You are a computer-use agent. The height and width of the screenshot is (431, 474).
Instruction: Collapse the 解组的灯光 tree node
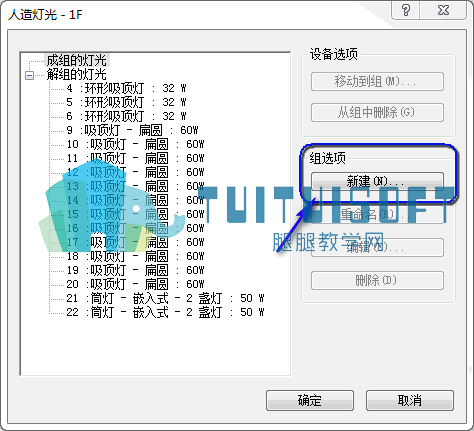pyautogui.click(x=29, y=75)
